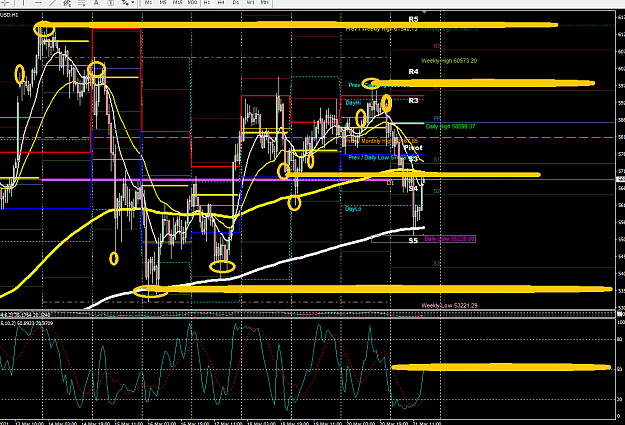The width and height of the screenshot is (625, 425).
Task: Switch chart to M1 timeframe
Action: tap(148, 2)
